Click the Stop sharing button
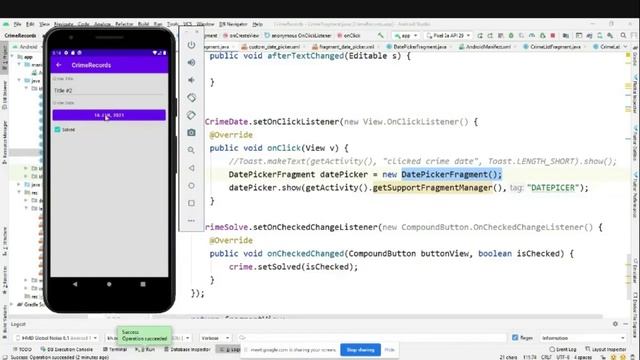The width and height of the screenshot is (640, 360). 360,350
